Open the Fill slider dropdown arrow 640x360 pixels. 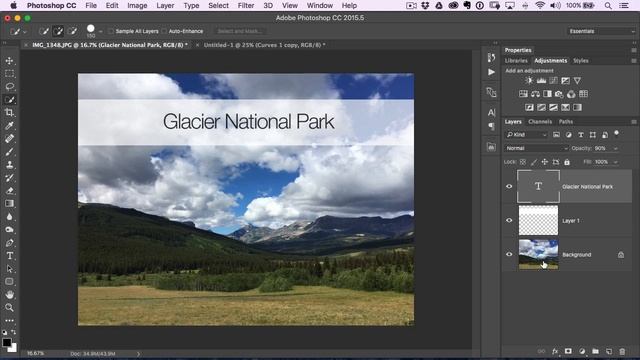click(x=616, y=162)
